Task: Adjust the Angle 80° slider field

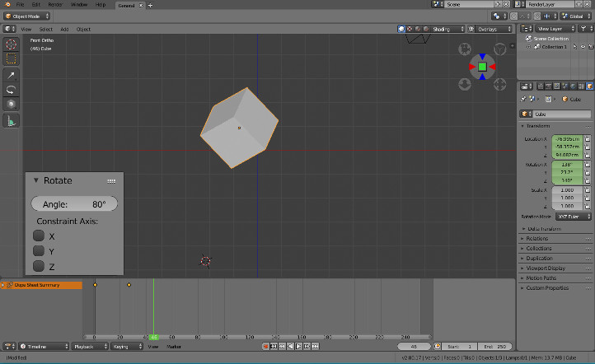Action: tap(74, 204)
